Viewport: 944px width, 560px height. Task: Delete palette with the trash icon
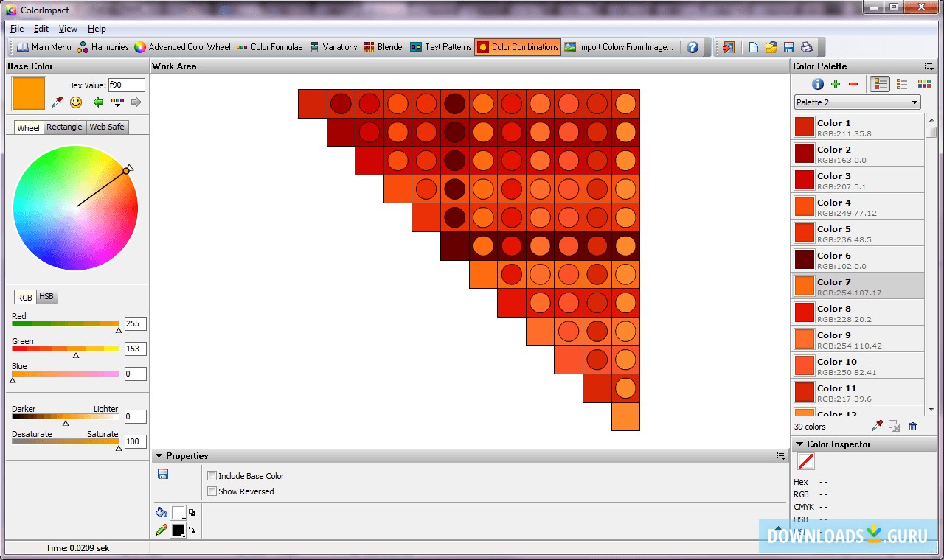[x=913, y=426]
